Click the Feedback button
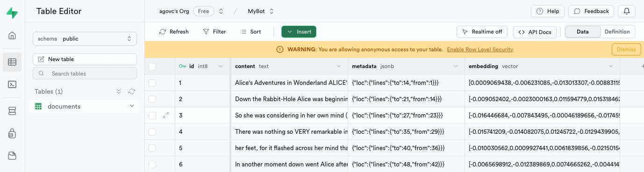 [x=591, y=11]
